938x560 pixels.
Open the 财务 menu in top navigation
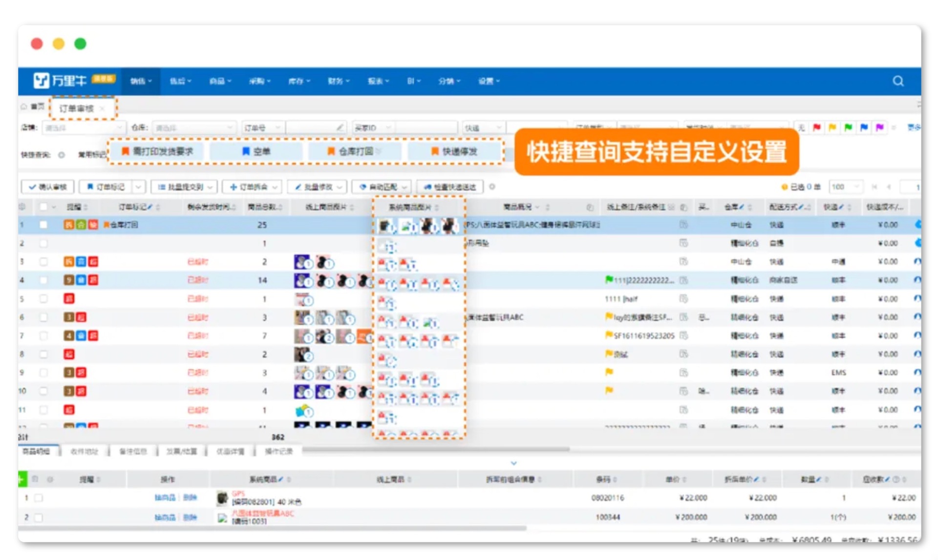[x=338, y=81]
